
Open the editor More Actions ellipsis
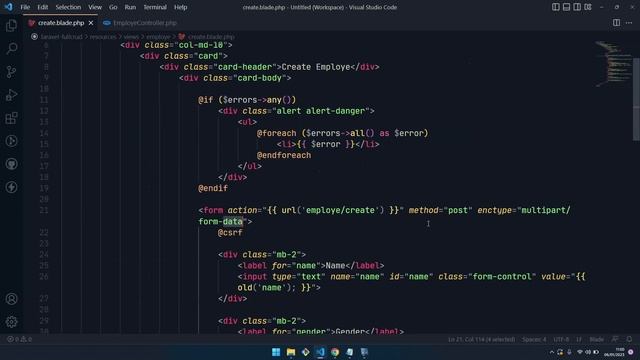[x=629, y=23]
